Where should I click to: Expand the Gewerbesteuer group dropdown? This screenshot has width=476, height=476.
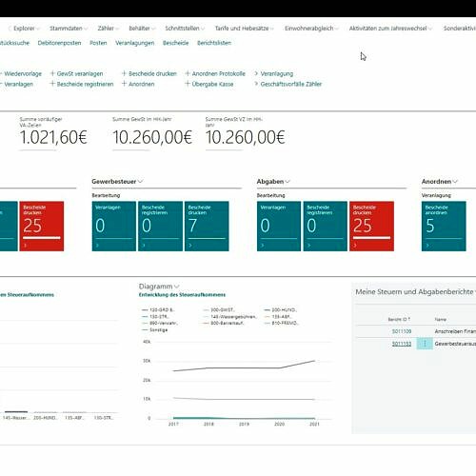pos(140,182)
